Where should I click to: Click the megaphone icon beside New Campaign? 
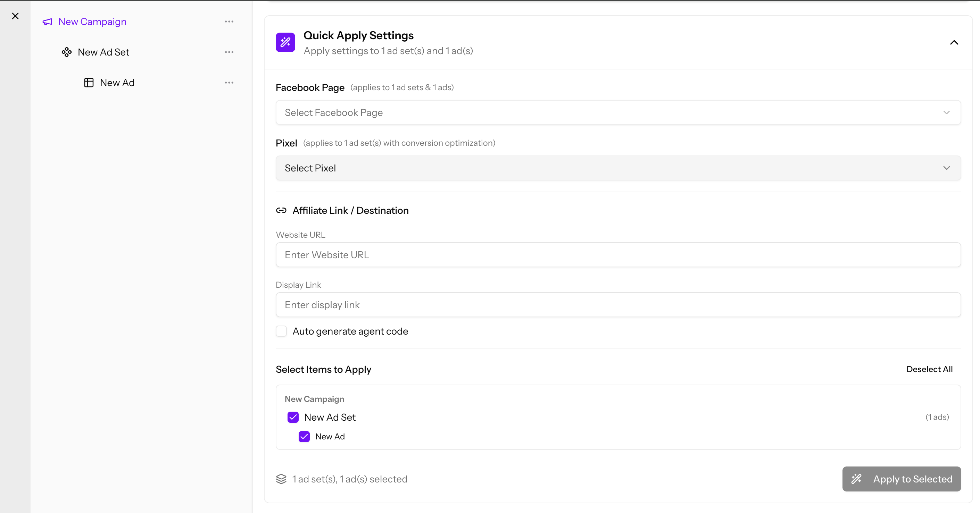[x=47, y=22]
